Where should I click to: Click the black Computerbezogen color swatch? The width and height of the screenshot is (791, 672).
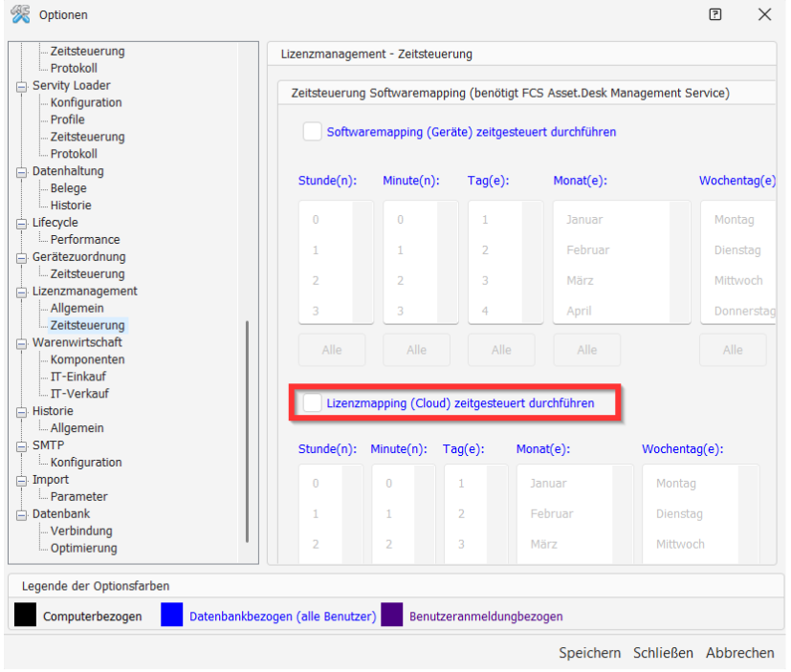pyautogui.click(x=25, y=615)
